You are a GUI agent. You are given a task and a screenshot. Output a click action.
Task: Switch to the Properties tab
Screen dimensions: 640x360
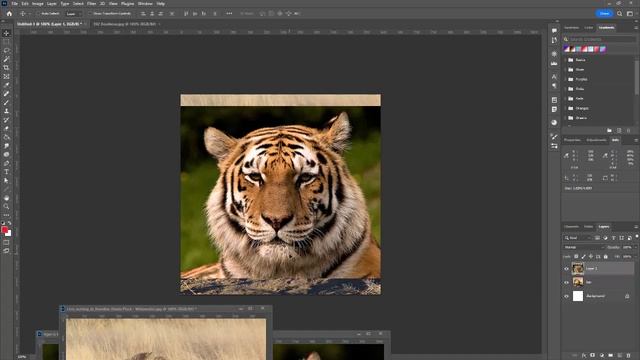pos(572,140)
